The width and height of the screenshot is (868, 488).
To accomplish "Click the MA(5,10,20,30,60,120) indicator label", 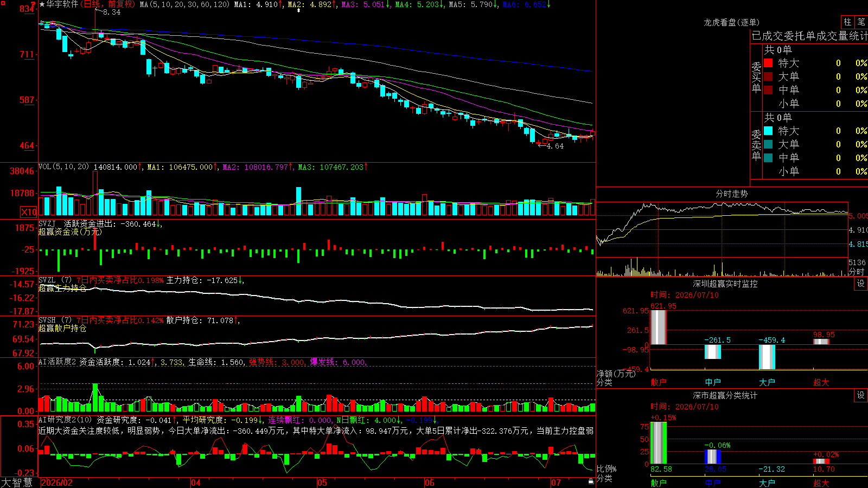I will coord(185,4).
